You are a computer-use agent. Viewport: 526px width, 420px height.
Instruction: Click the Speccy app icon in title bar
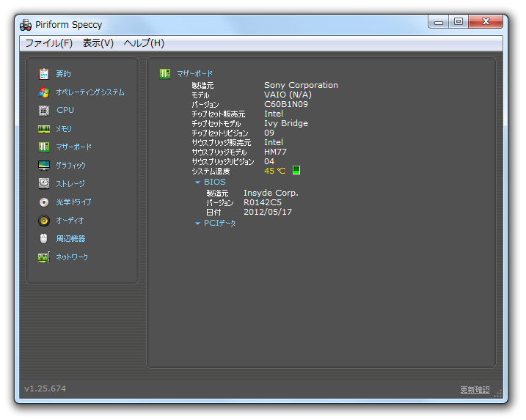coord(26,25)
